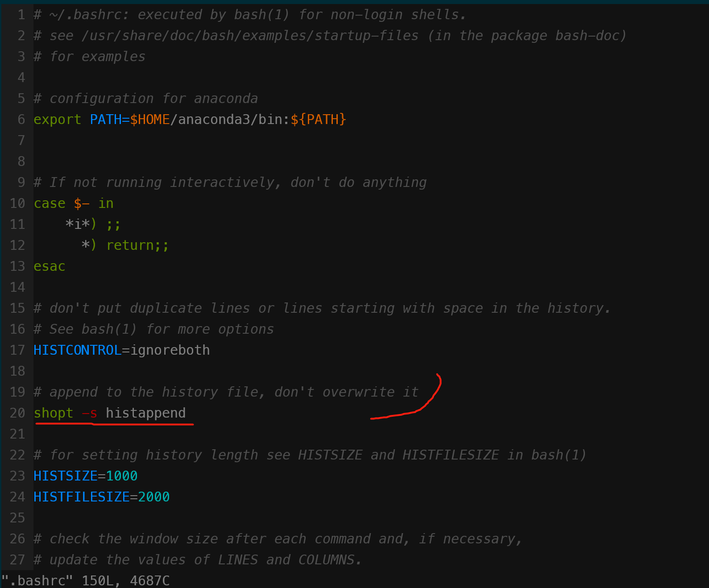Image resolution: width=709 pixels, height=588 pixels.
Task: Click the 'return;;' statement
Action: coord(137,245)
